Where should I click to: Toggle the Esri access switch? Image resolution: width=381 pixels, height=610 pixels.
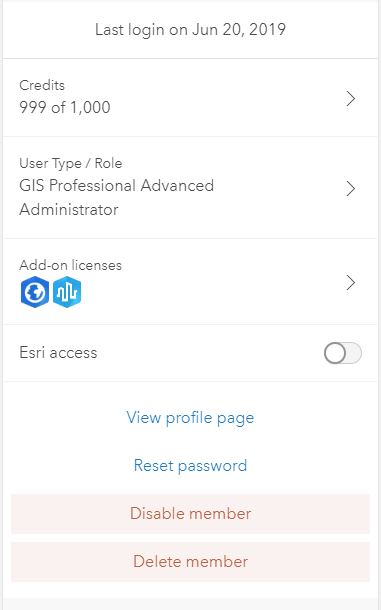[343, 353]
